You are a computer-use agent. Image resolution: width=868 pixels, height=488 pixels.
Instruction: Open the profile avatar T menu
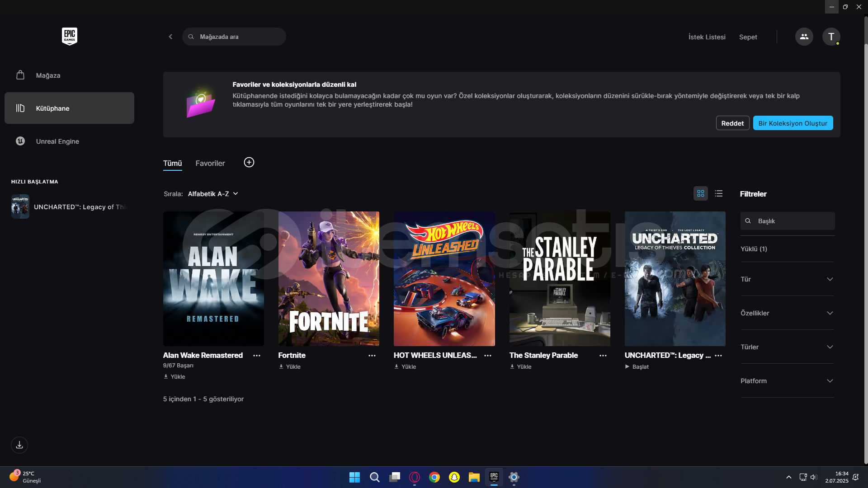[x=831, y=37]
